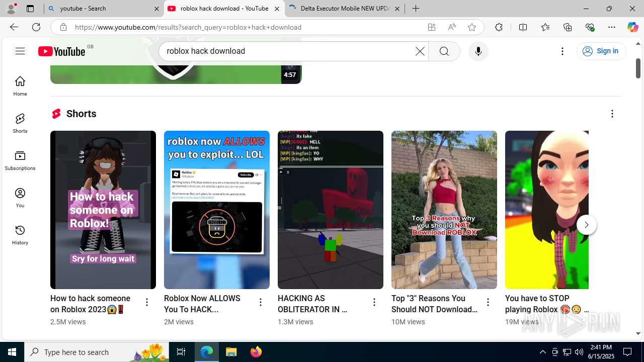
Task: Open Task View on taskbar
Action: [181, 352]
